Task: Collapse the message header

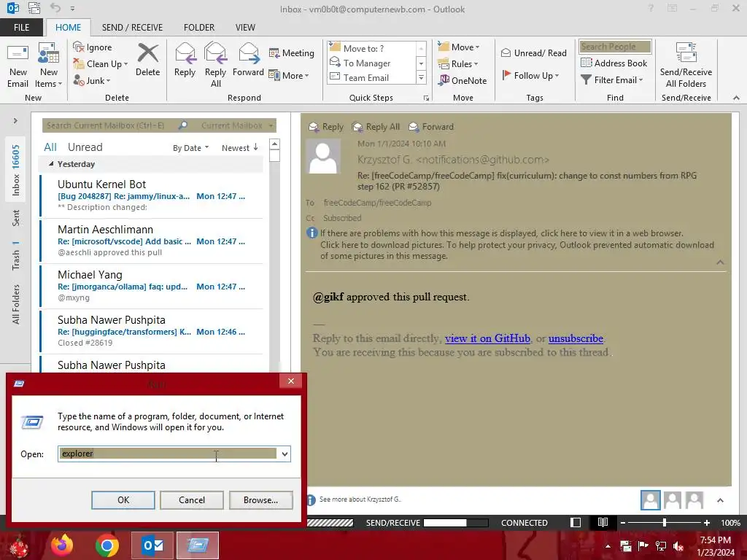Action: click(720, 262)
